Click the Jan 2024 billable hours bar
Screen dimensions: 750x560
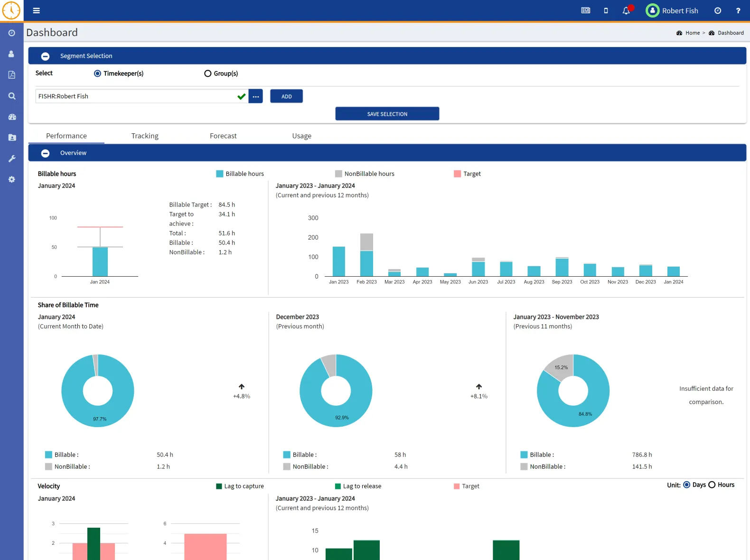(x=100, y=261)
